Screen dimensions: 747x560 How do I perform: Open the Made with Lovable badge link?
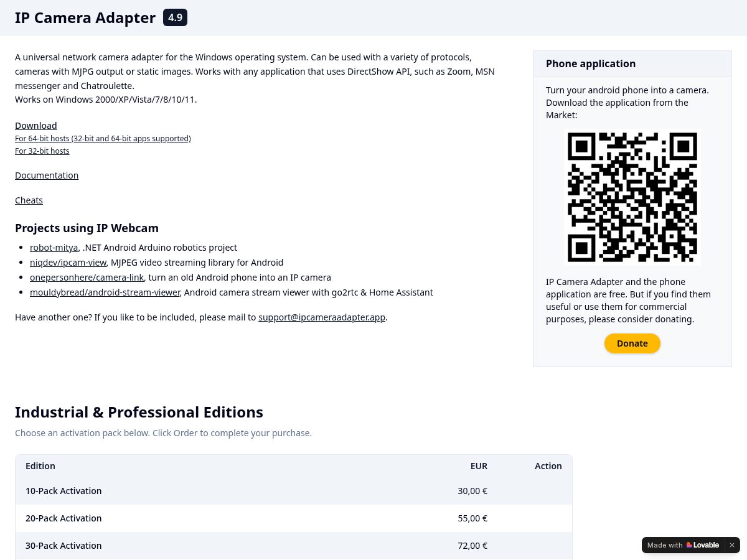click(x=683, y=545)
